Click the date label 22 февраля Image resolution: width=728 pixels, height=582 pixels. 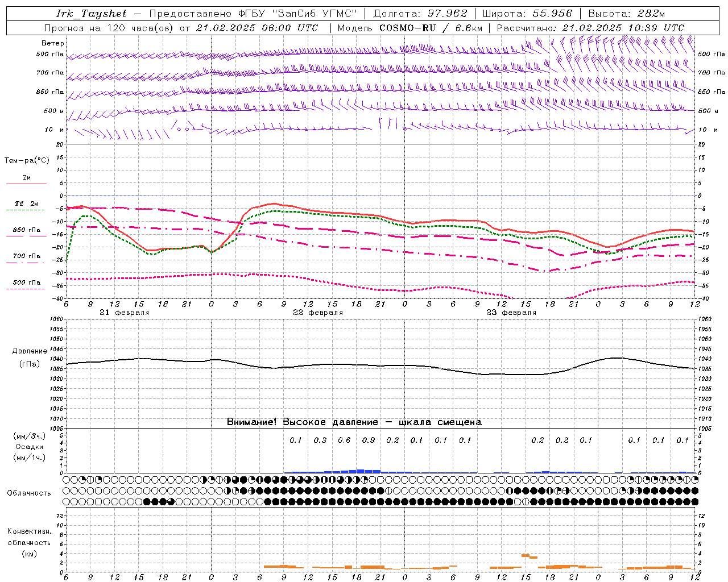317,313
